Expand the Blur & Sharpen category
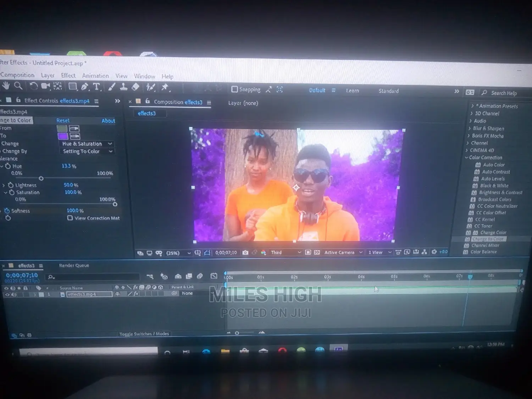Image resolution: width=532 pixels, height=399 pixels. pyautogui.click(x=470, y=128)
